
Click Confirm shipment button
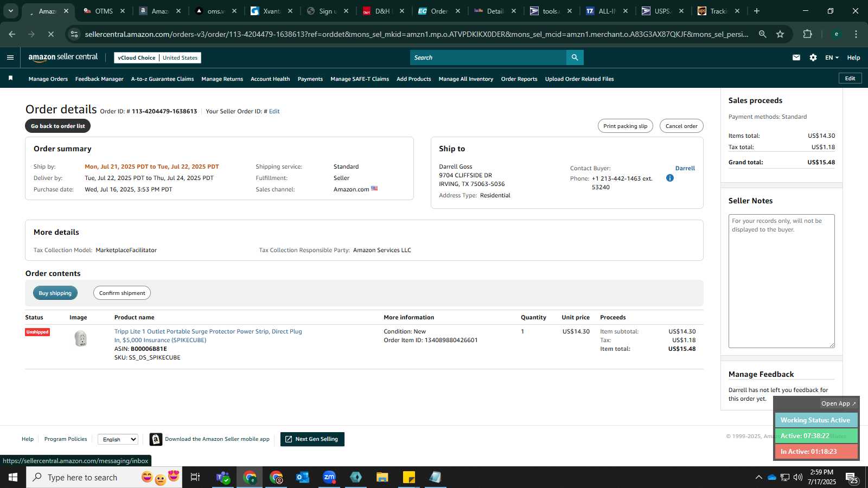coord(122,293)
